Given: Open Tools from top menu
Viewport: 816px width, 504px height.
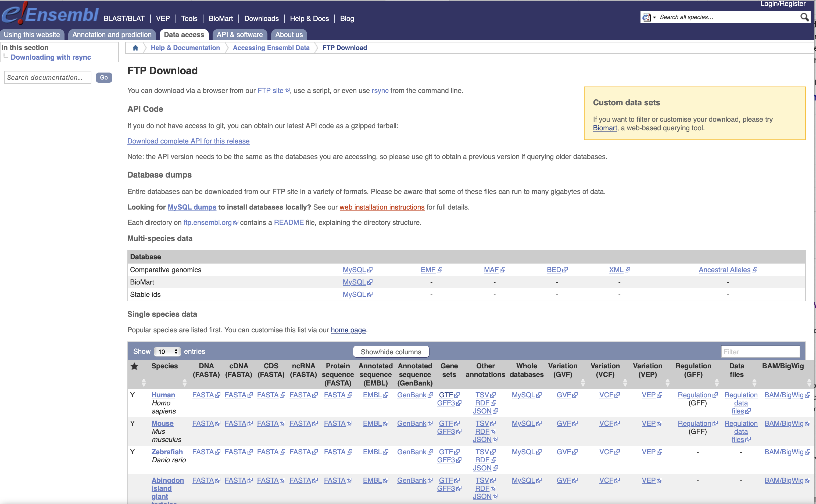Looking at the screenshot, I should click(x=189, y=19).
